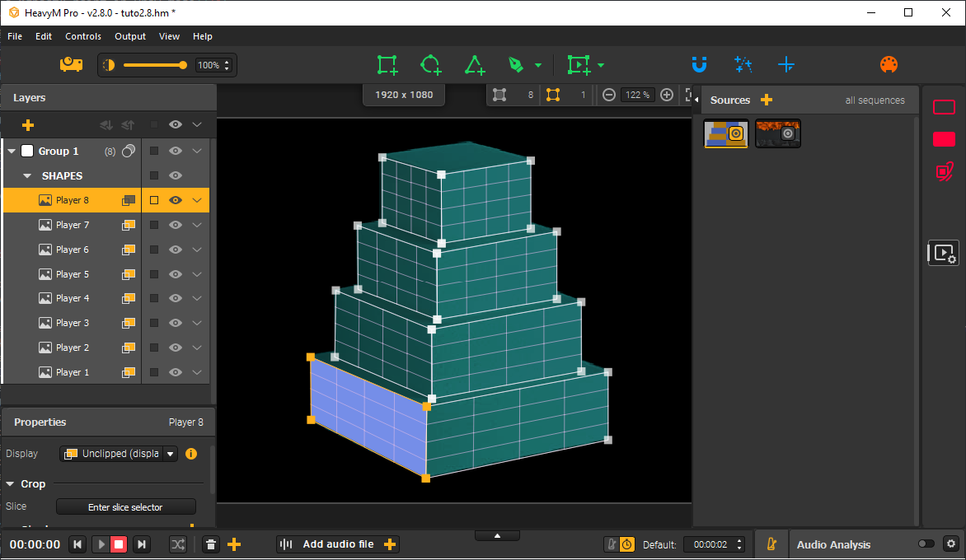
Task: Activate the magnet snapping tool
Action: [699, 64]
